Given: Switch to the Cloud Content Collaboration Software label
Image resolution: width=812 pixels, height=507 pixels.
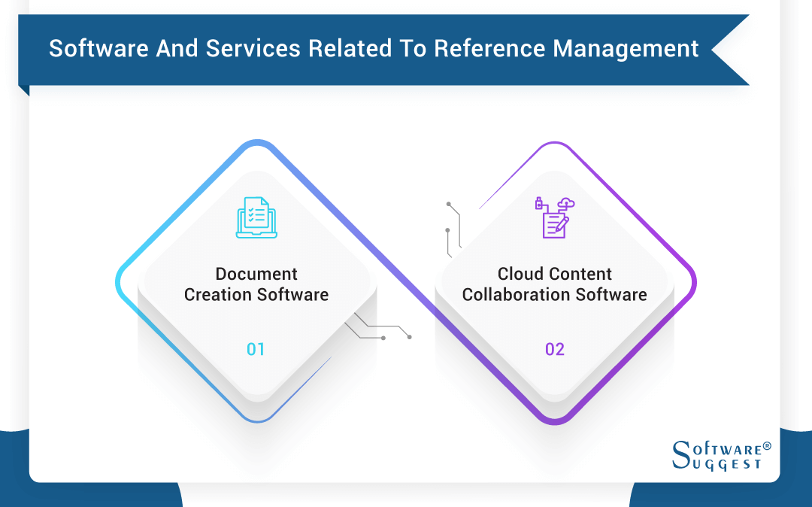Looking at the screenshot, I should pyautogui.click(x=554, y=284).
